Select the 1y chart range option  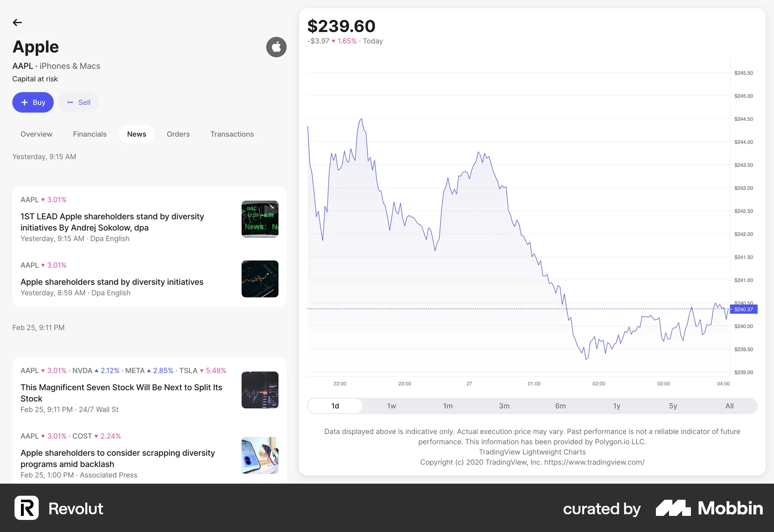click(x=616, y=406)
